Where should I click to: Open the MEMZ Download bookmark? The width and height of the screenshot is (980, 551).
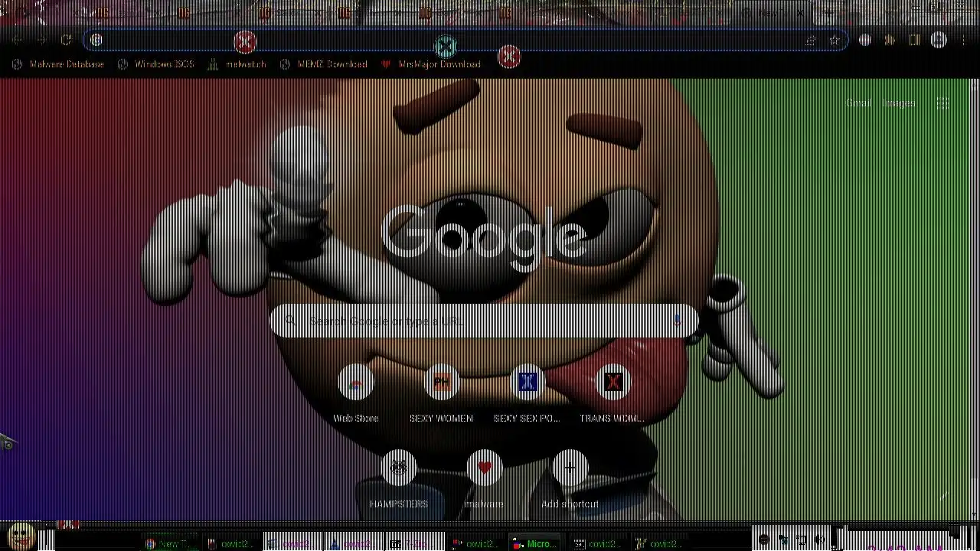point(323,64)
